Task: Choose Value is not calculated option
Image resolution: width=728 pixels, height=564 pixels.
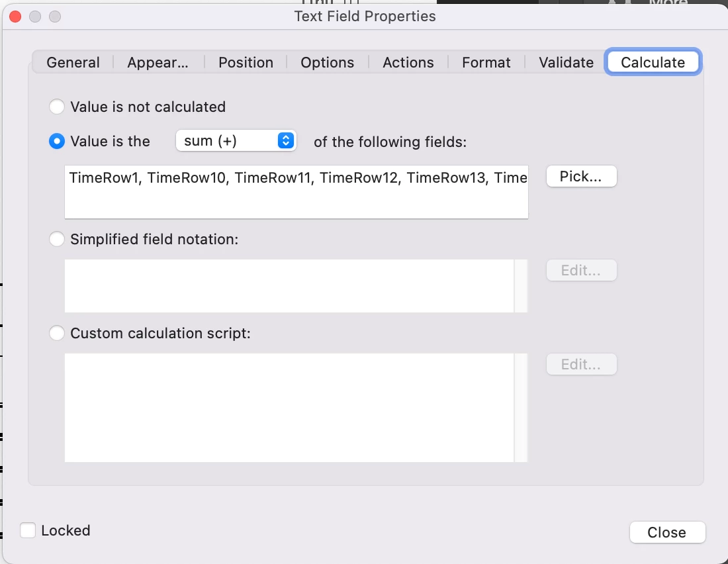Action: [57, 107]
